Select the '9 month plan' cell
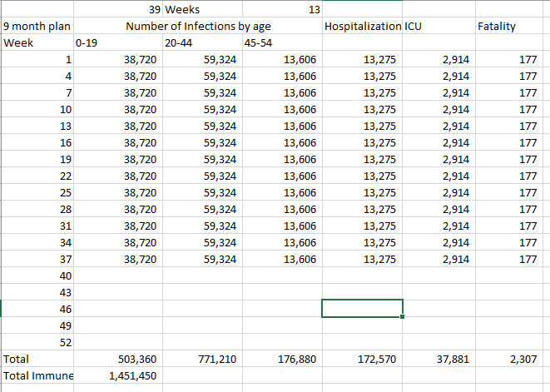 (37, 27)
